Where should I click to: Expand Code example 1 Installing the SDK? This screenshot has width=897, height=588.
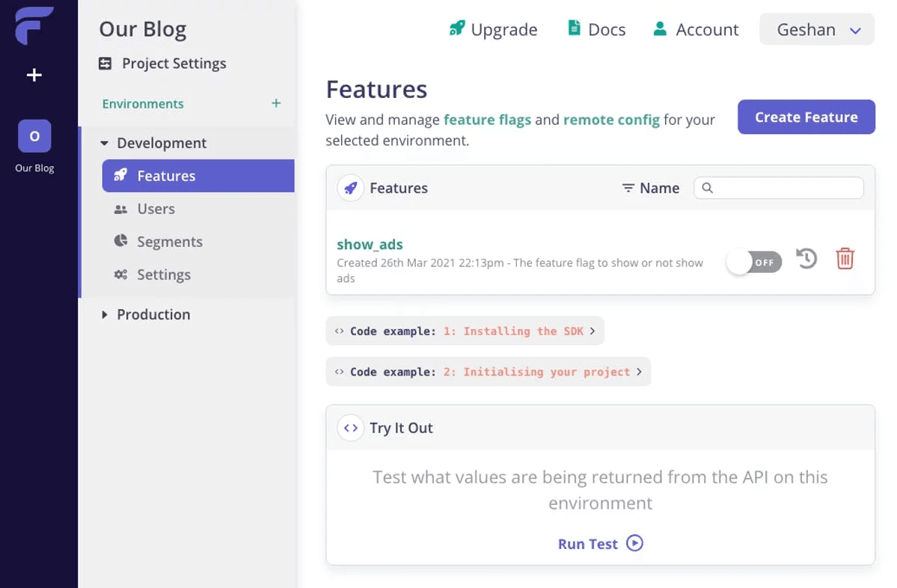pos(465,331)
